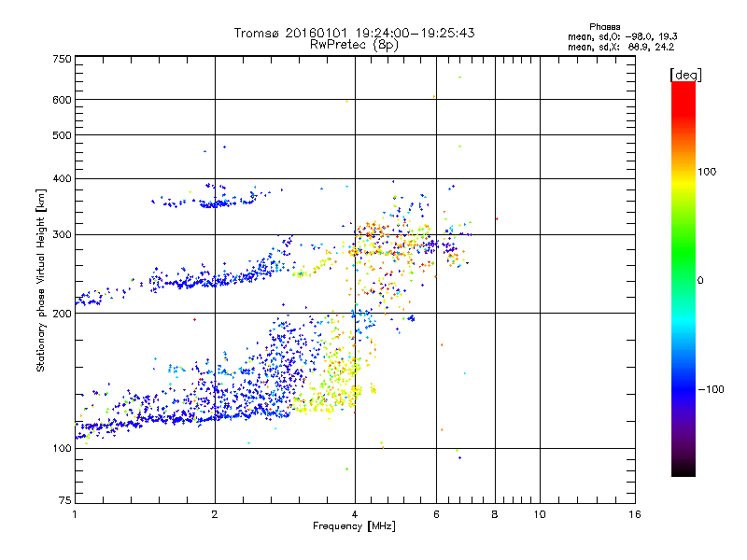Click the '400' y-axis tick label

click(x=62, y=179)
